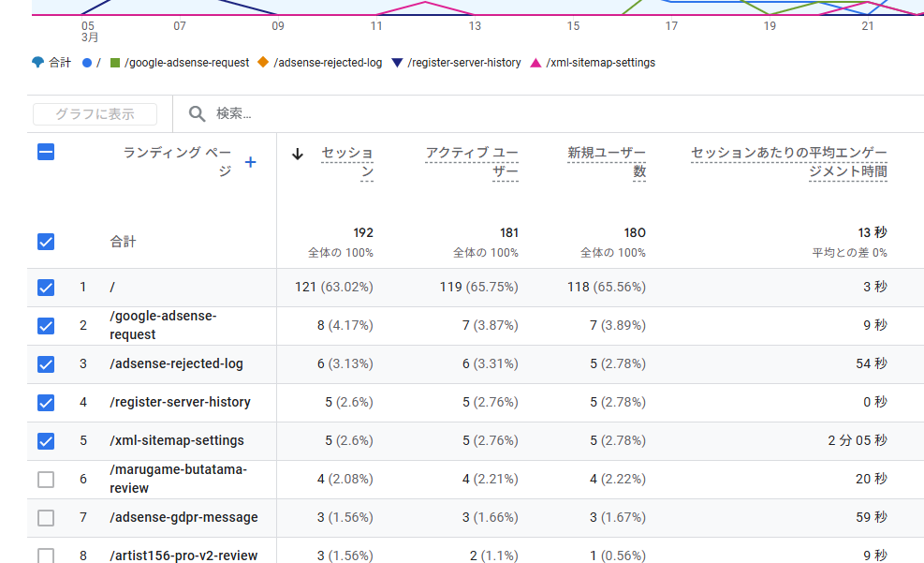This screenshot has height=563, width=924.
Task: Click pink triangle legend for /xml-sitemap-settings
Action: point(535,63)
